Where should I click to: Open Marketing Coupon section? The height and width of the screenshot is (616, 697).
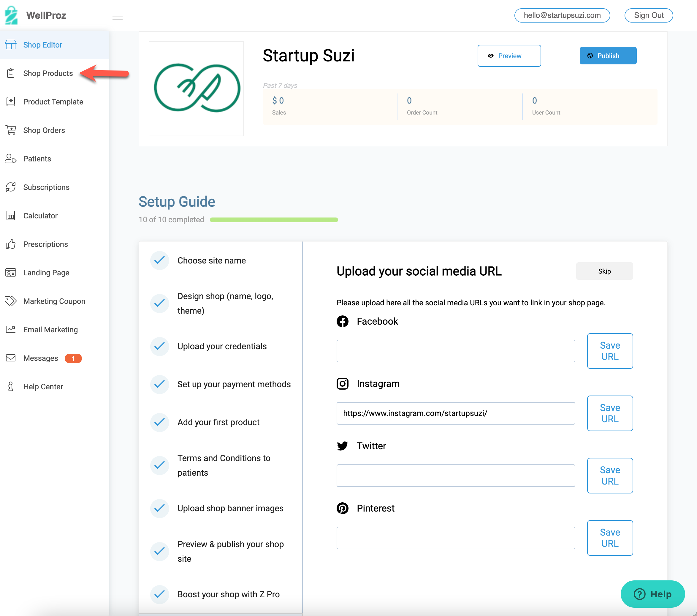pyautogui.click(x=55, y=301)
